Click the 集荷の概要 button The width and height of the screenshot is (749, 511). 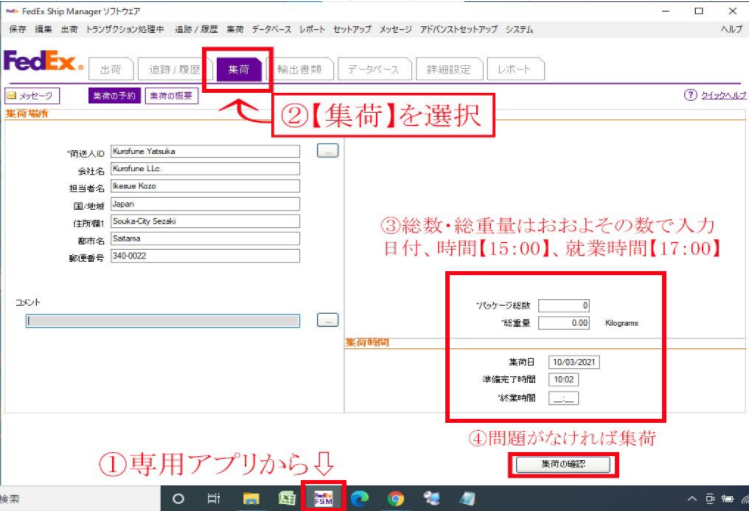point(171,96)
